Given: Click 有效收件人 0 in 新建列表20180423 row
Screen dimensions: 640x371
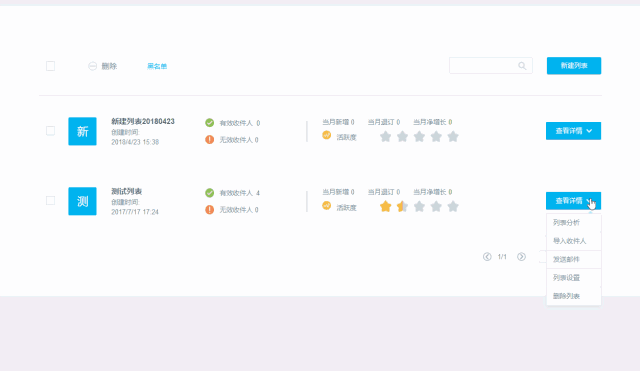Looking at the screenshot, I should [x=240, y=123].
